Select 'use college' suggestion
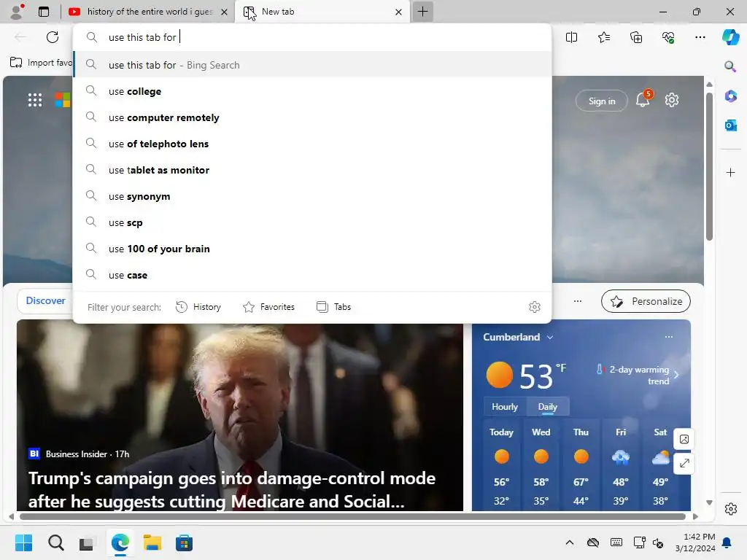Screen dimensions: 747x560 tap(312, 91)
